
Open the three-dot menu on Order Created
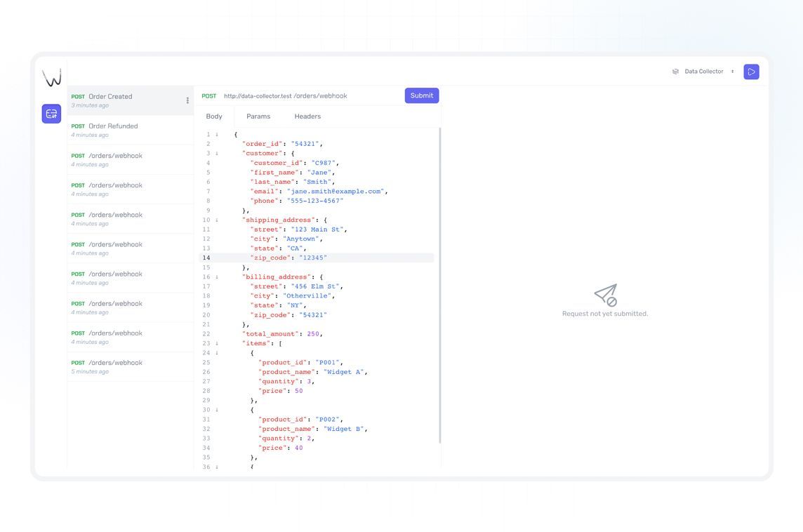pyautogui.click(x=187, y=100)
